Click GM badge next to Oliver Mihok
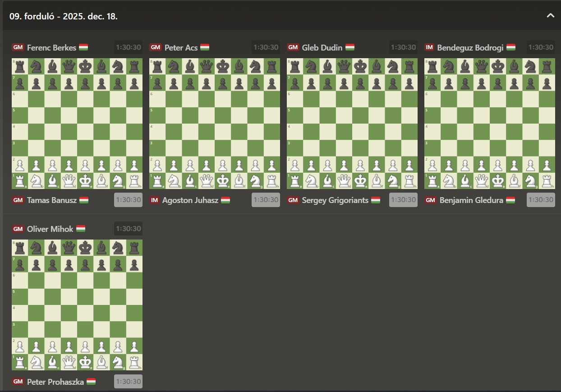The image size is (561, 392). (18, 229)
